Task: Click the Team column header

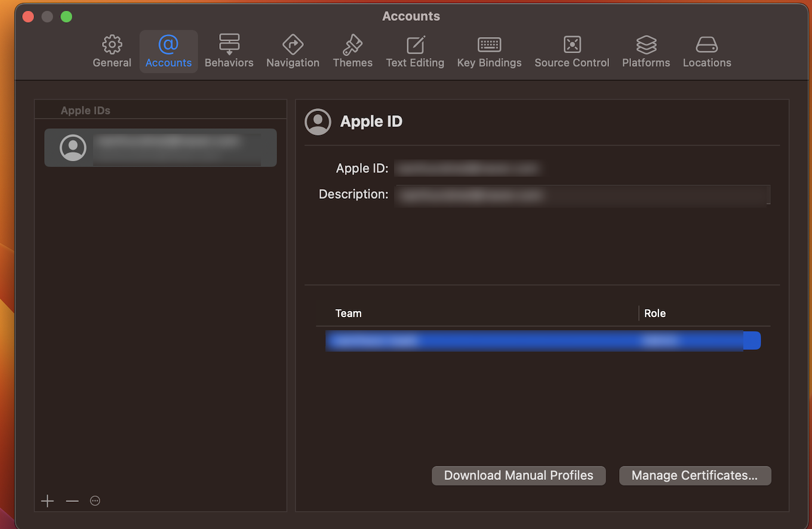Action: pos(349,313)
